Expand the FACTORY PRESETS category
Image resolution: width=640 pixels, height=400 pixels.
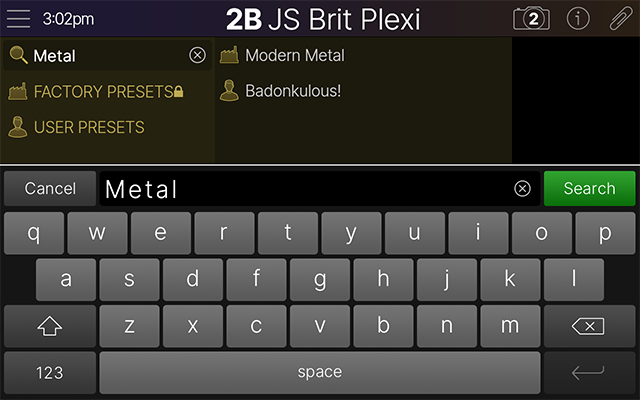point(104,92)
